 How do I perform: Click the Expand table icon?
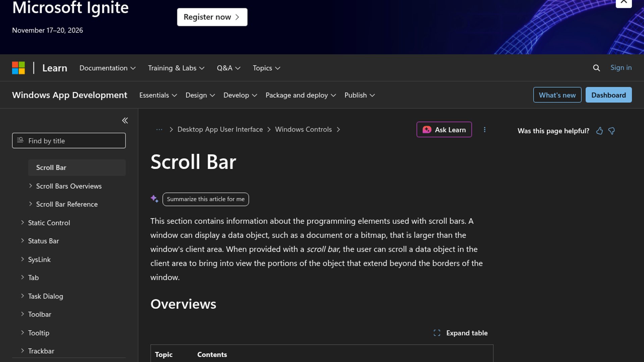(437, 333)
